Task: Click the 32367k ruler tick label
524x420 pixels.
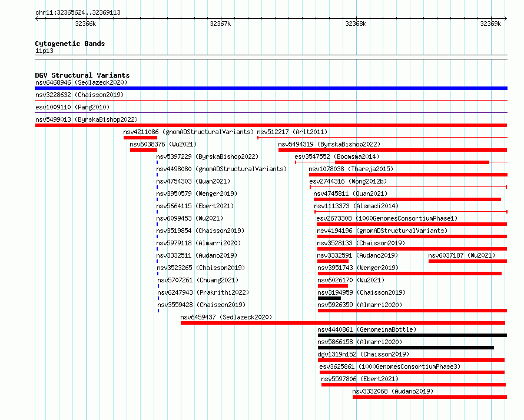Action: pos(220,24)
